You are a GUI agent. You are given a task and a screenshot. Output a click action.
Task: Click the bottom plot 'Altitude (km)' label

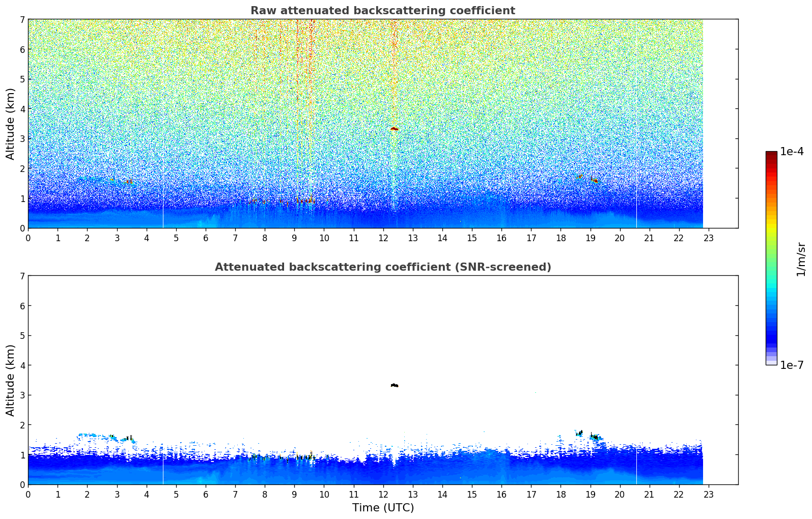(x=11, y=380)
